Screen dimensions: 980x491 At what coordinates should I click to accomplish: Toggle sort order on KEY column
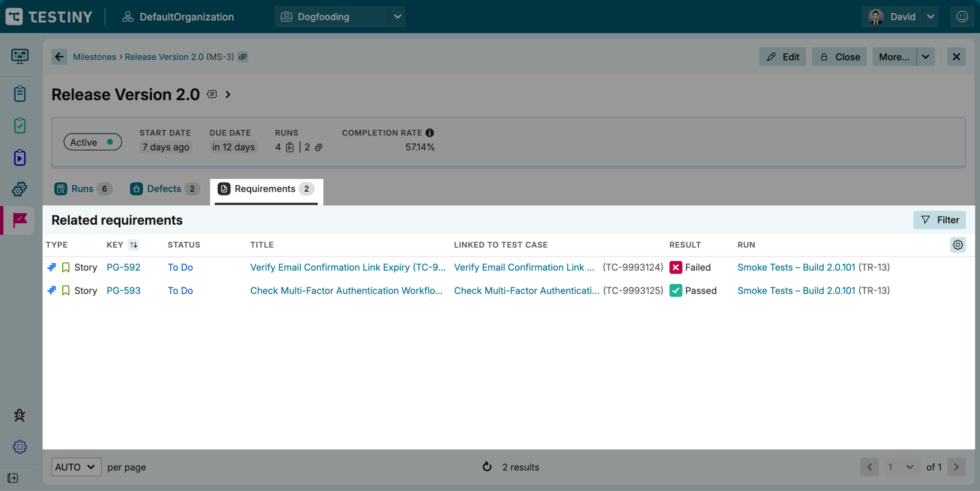[x=134, y=245]
